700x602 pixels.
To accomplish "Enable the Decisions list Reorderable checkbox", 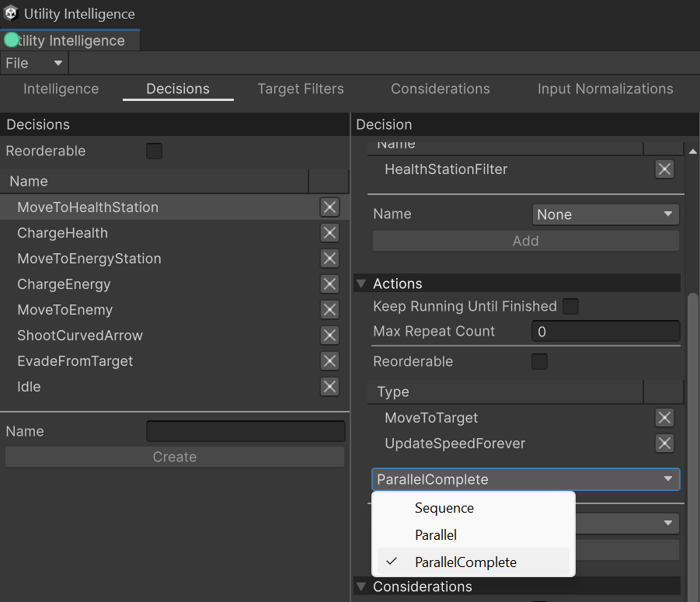I will tap(154, 151).
